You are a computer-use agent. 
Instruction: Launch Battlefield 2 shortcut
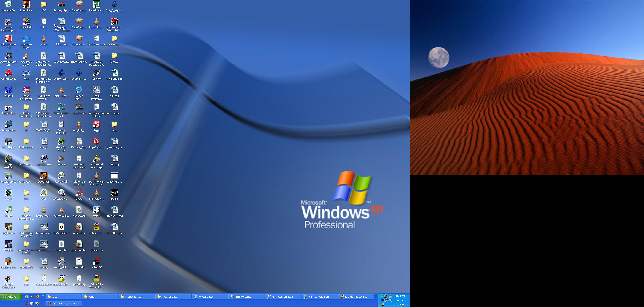coord(8,109)
